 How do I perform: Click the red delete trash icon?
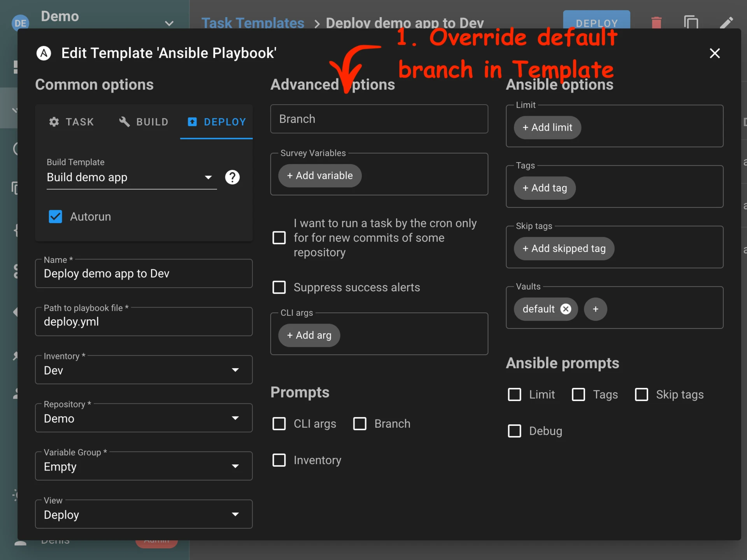click(x=656, y=23)
